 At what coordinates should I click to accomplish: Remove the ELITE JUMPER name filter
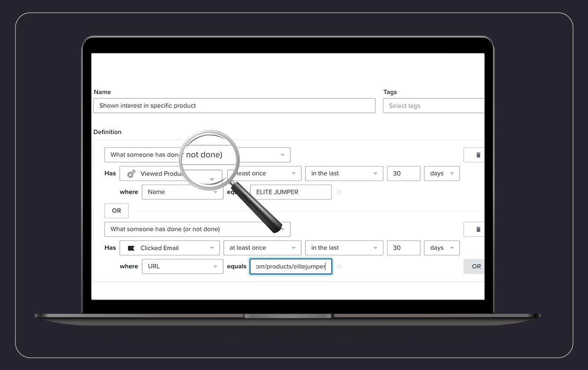tap(339, 192)
